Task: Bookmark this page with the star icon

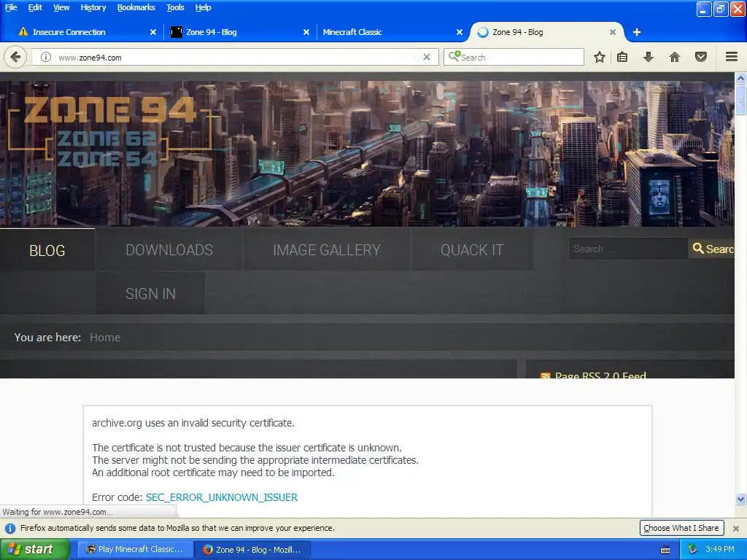Action: (600, 57)
